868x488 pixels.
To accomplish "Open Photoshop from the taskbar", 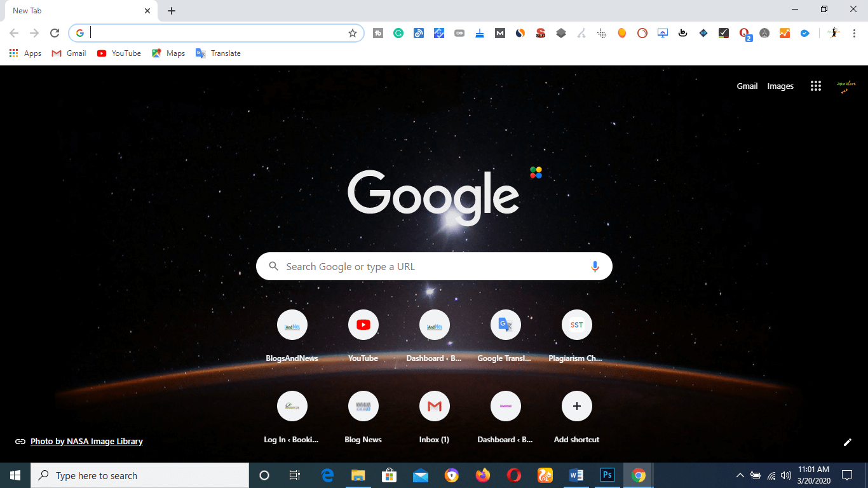I will [x=607, y=475].
